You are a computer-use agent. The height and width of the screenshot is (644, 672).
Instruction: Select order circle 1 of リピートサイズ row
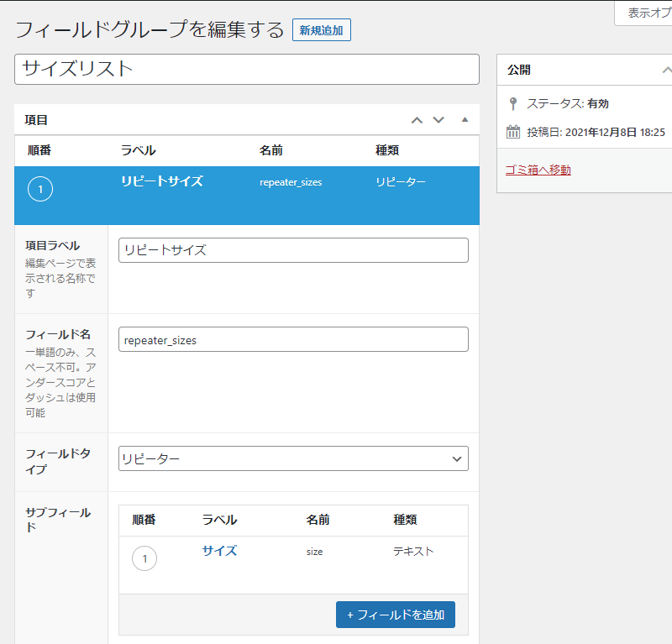point(40,189)
